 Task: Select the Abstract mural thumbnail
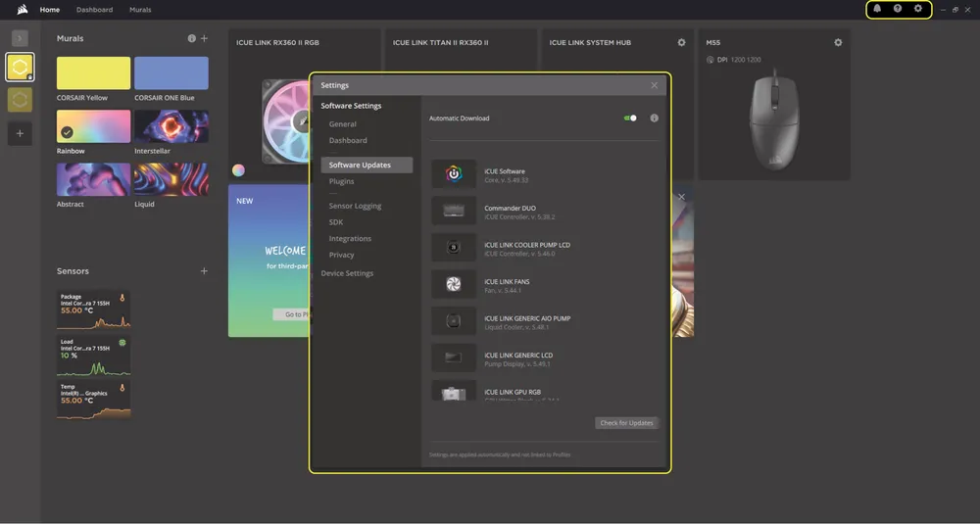[94, 179]
